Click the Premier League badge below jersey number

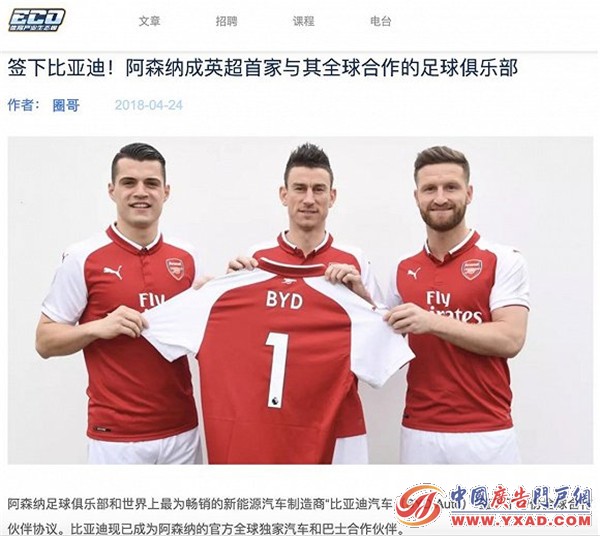click(x=274, y=401)
